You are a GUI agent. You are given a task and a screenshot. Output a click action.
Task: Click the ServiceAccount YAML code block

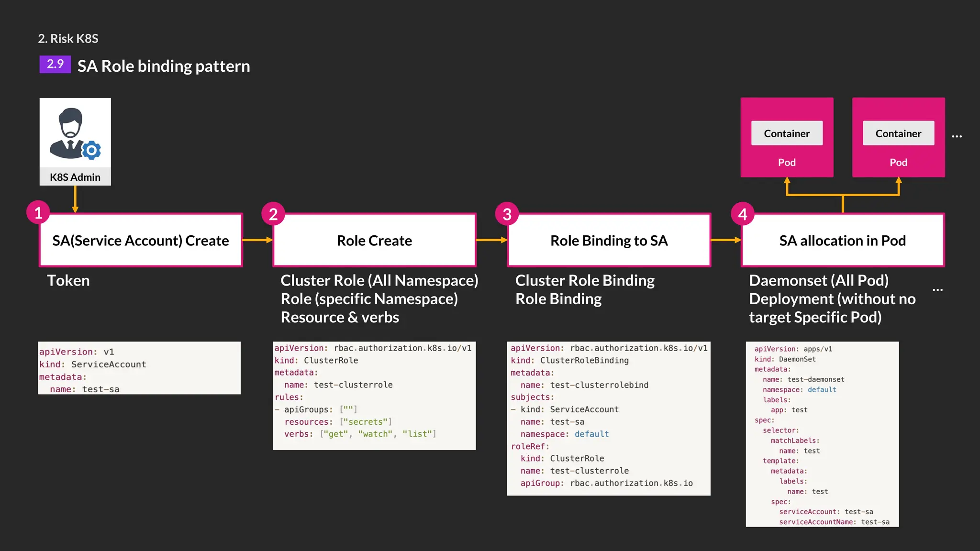point(139,368)
